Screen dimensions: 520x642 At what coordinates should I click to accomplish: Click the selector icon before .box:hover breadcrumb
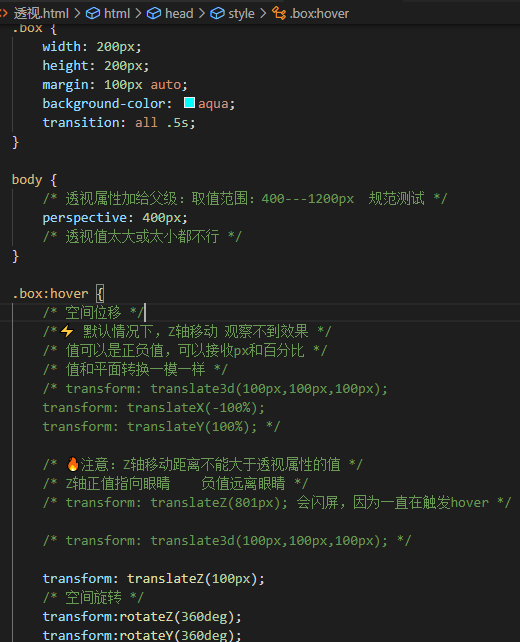tap(279, 14)
